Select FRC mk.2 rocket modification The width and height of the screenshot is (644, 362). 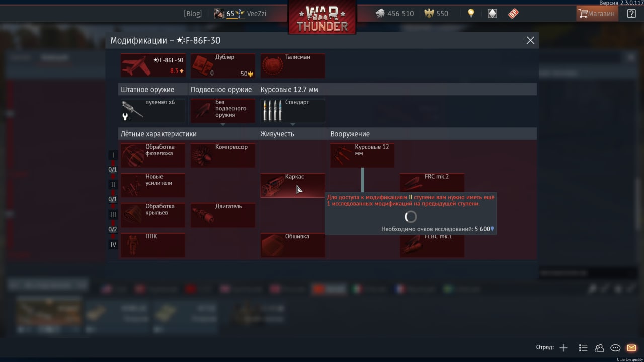point(432,182)
